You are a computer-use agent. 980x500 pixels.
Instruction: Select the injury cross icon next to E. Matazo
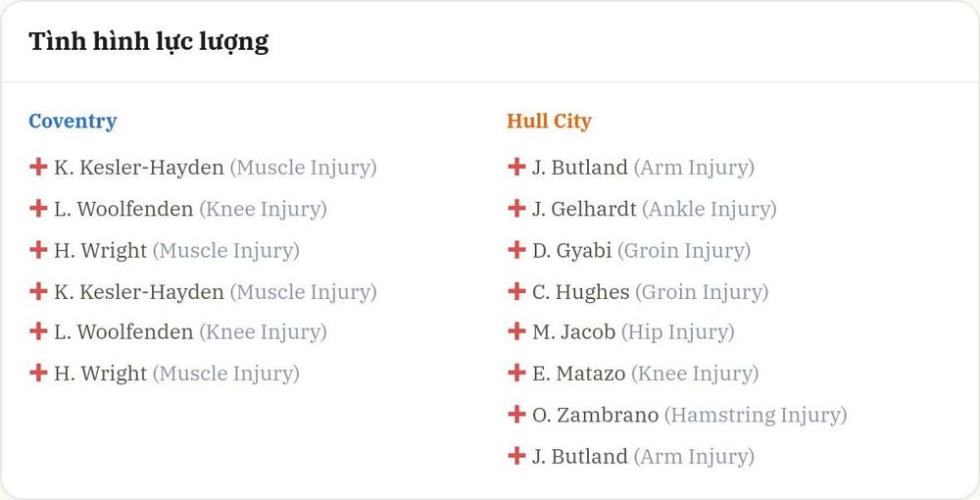click(516, 373)
